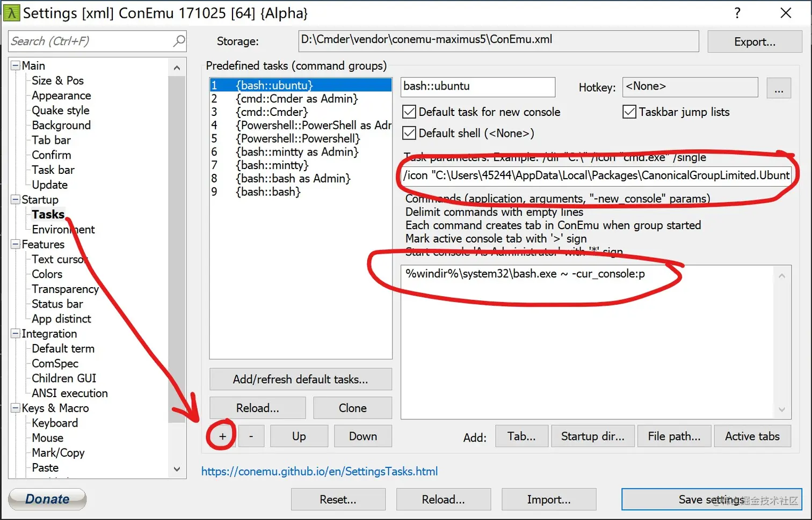Click the Clone button
This screenshot has width=812, height=520.
352,408
